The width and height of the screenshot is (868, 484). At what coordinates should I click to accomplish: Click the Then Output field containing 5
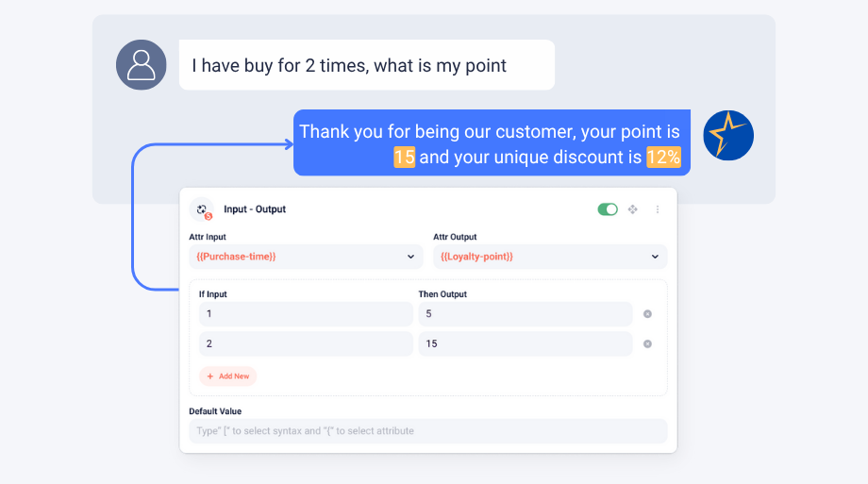click(x=526, y=314)
